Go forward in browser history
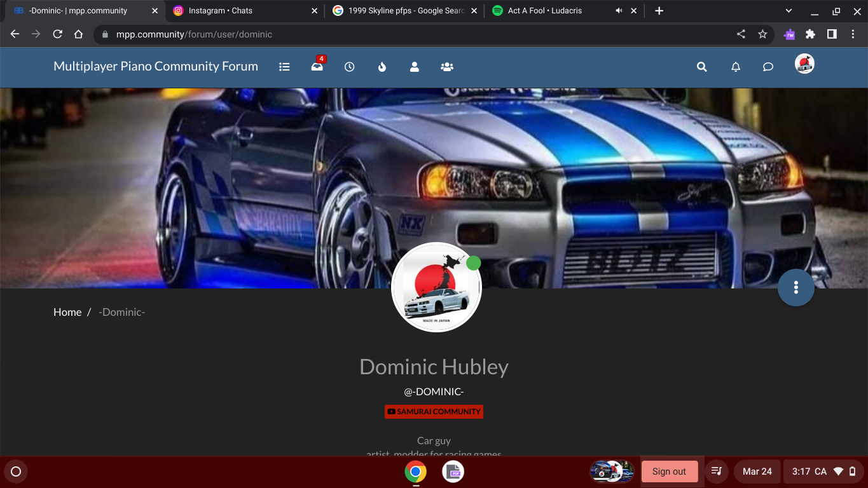This screenshot has width=868, height=488. [x=36, y=34]
